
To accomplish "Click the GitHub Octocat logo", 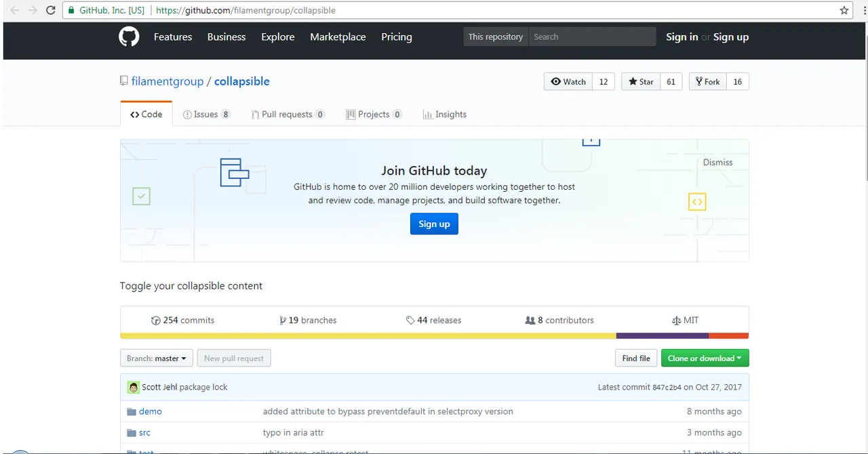I will [x=129, y=37].
